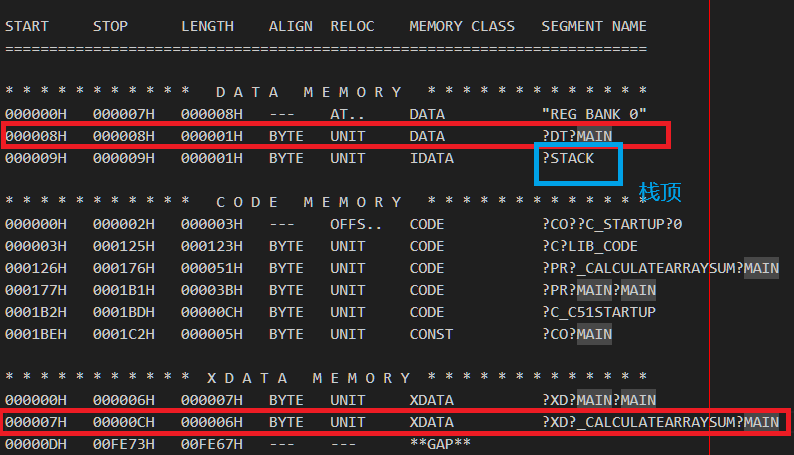The height and width of the screenshot is (455, 794).
Task: Select the ?CO?MAIN constant segment
Action: tap(576, 334)
